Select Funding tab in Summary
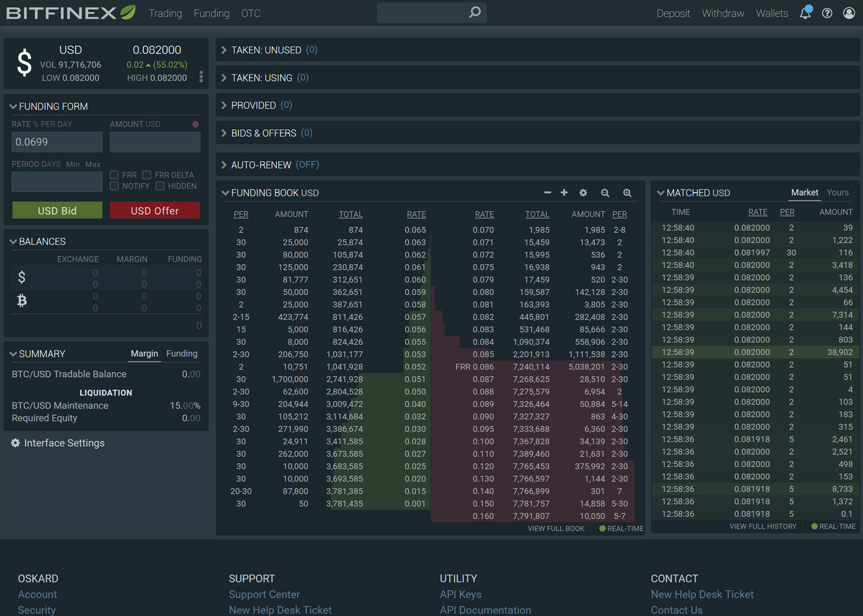Screen dimensions: 863x616 [x=182, y=353]
